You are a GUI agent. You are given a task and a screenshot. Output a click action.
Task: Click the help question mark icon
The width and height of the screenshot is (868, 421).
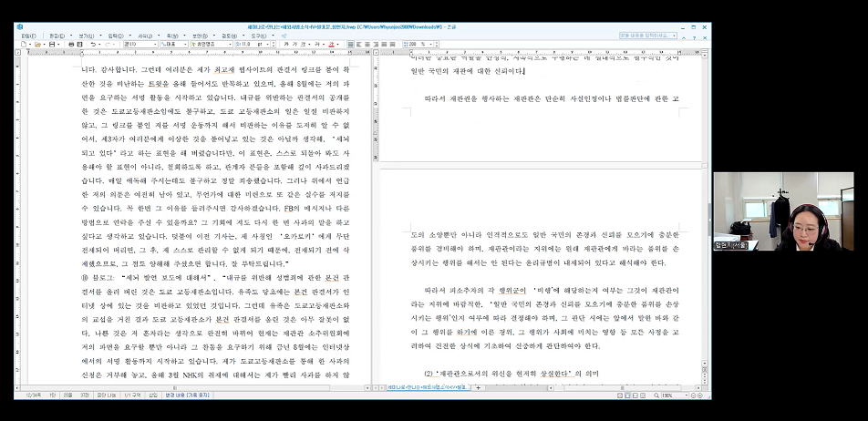coord(694,37)
